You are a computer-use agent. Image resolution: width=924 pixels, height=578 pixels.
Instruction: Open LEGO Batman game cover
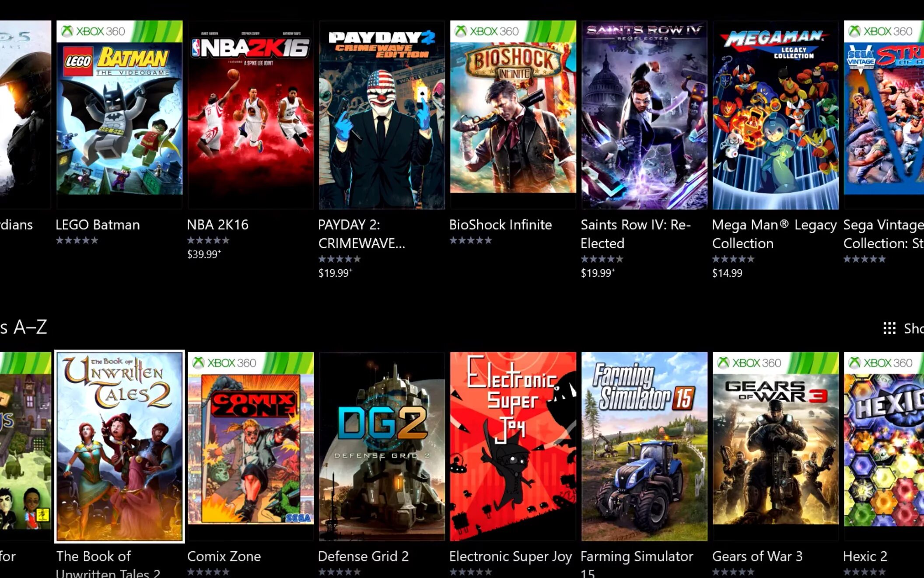119,114
